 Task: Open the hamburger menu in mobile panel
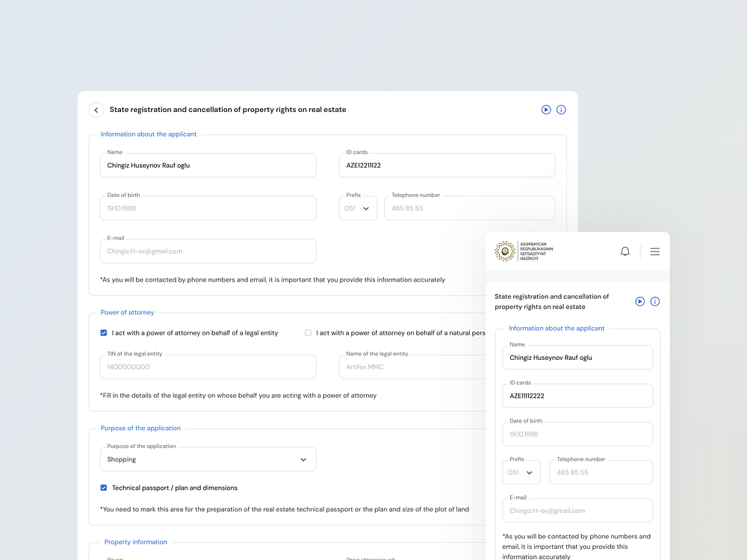tap(654, 252)
